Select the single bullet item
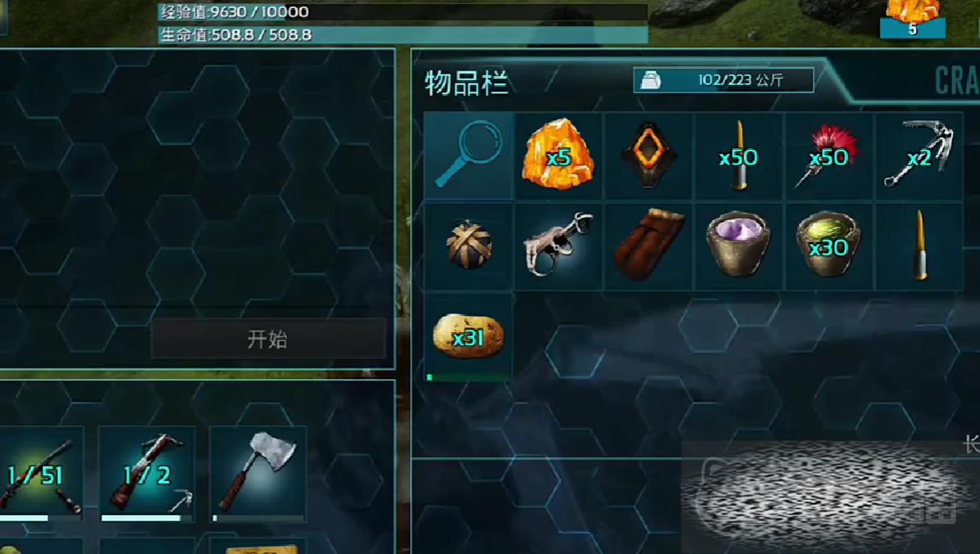980x554 pixels. coord(918,246)
